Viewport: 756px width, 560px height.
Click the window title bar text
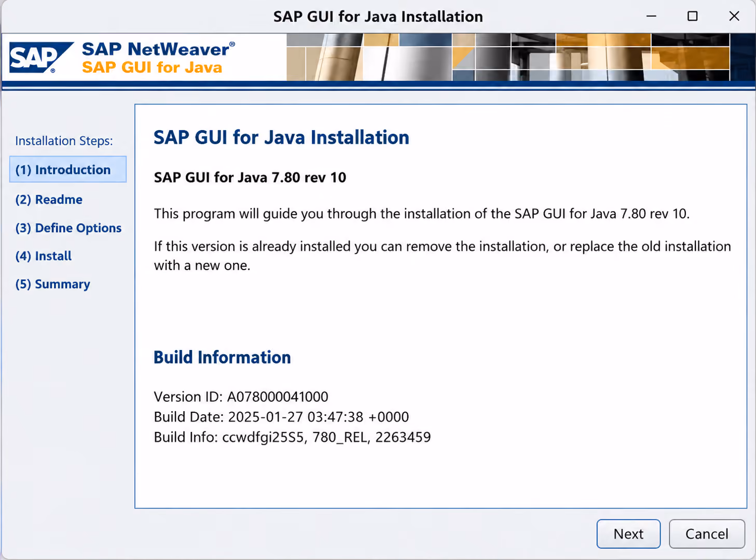(x=378, y=17)
